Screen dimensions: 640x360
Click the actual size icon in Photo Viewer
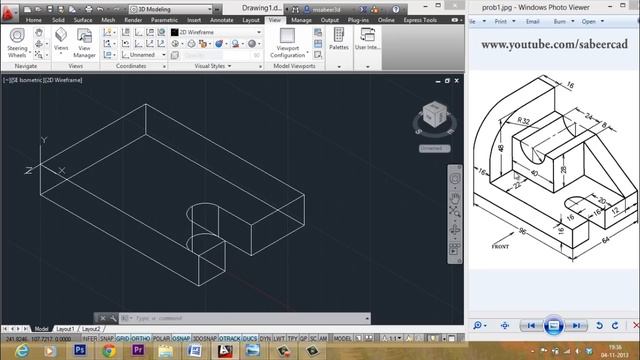[505, 325]
